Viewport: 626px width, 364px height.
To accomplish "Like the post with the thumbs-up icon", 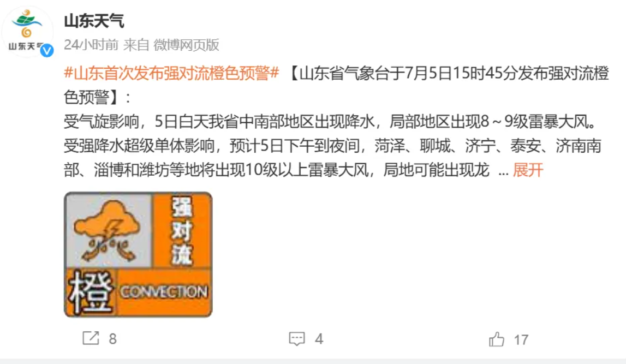I will (496, 339).
